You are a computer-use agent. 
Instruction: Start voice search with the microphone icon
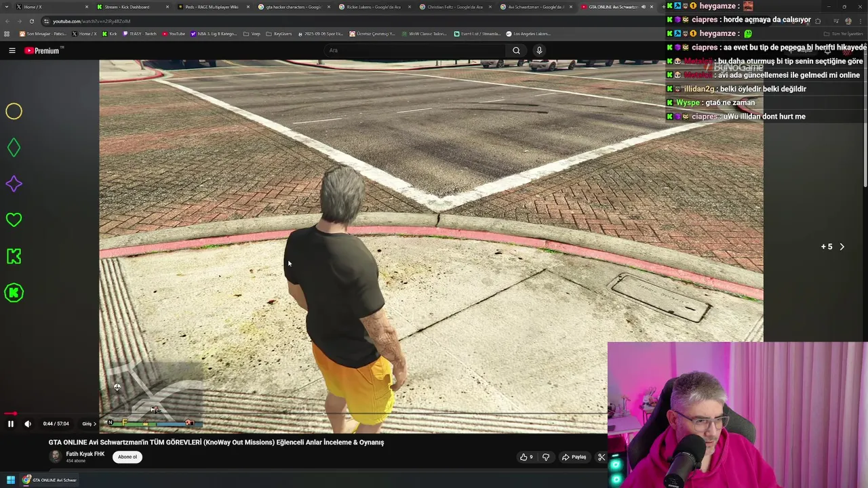tap(539, 50)
